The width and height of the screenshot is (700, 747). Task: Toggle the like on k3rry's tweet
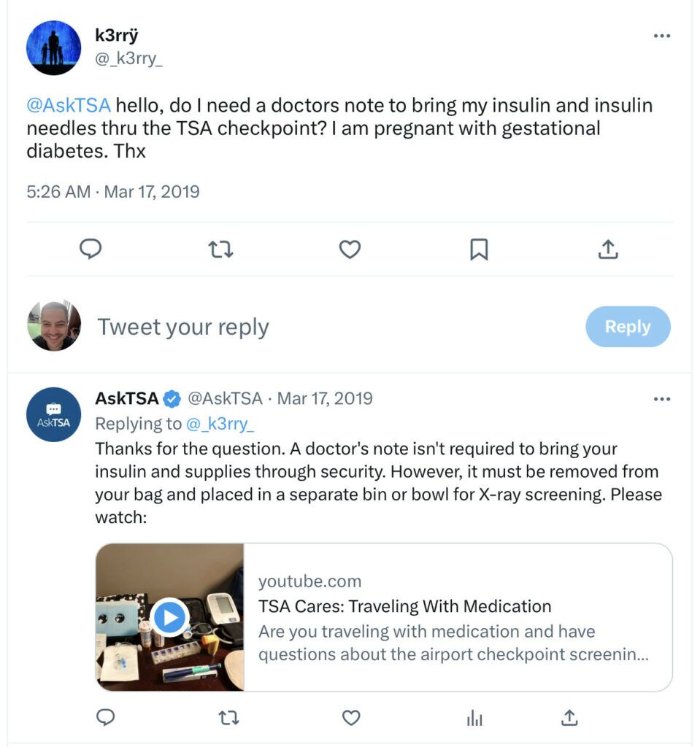point(350,249)
